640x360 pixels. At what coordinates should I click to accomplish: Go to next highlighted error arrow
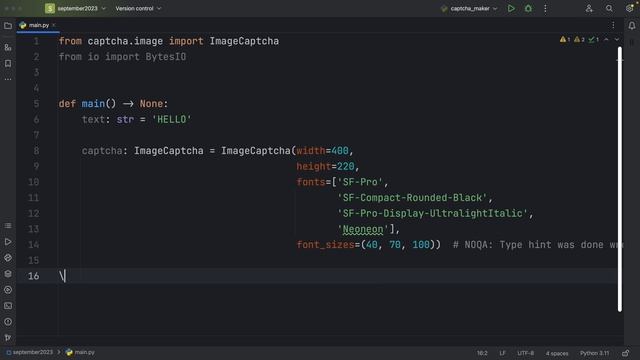617,40
